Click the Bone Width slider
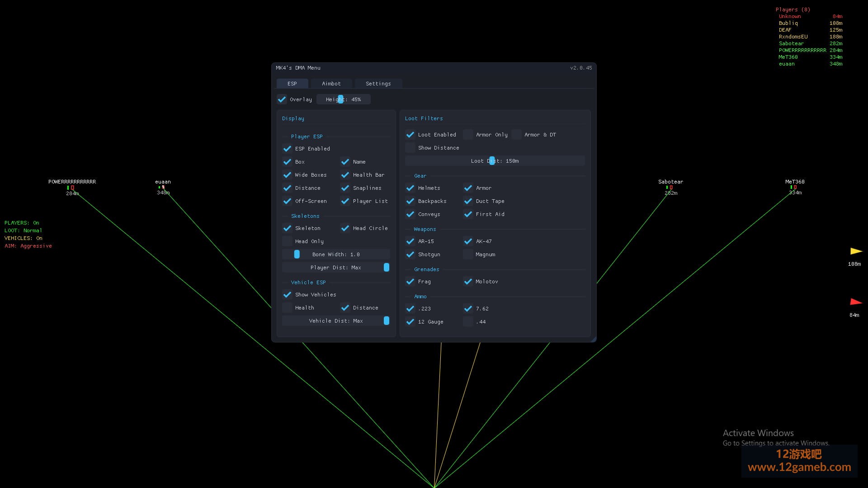The image size is (868, 488). pyautogui.click(x=336, y=254)
